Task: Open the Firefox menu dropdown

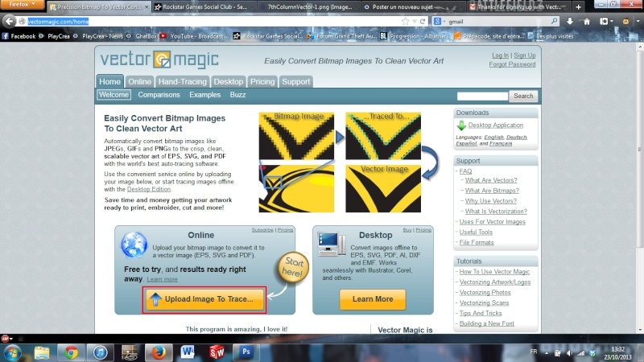Action: click(22, 5)
